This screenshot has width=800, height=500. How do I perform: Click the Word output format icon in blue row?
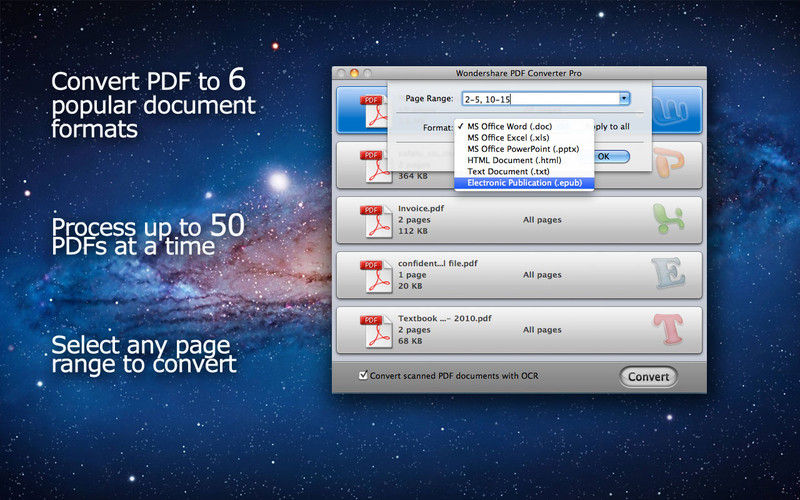669,110
